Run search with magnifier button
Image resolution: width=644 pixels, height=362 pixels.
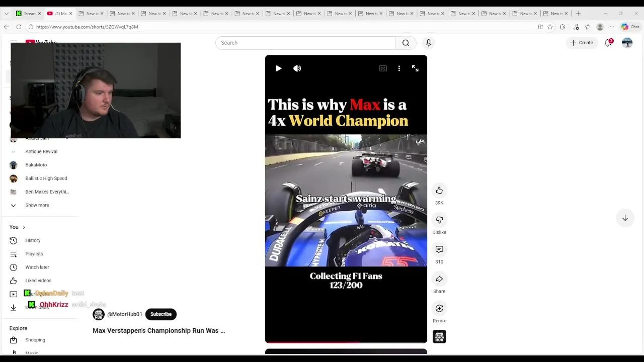point(406,43)
